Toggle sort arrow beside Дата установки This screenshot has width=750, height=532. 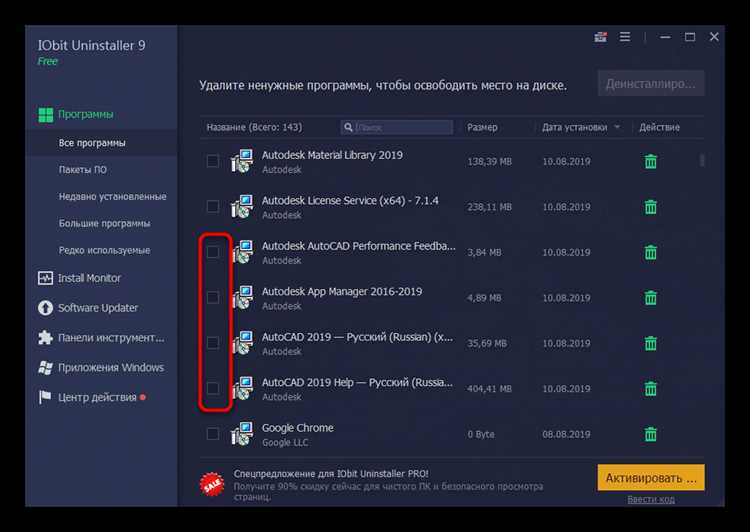tap(617, 127)
